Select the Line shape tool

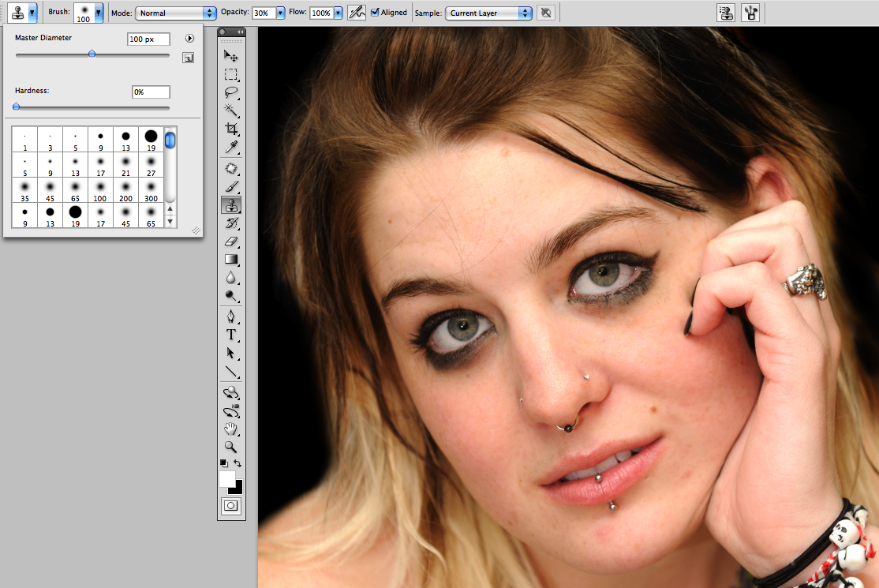pyautogui.click(x=231, y=371)
